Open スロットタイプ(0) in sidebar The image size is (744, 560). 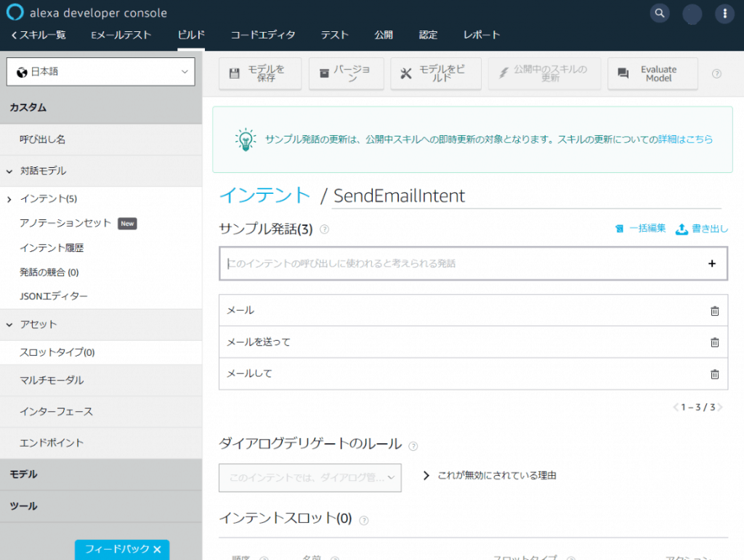[57, 352]
